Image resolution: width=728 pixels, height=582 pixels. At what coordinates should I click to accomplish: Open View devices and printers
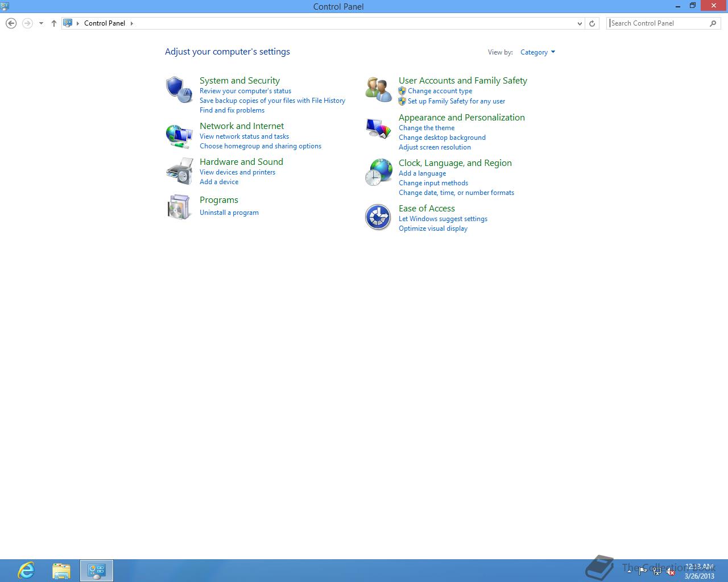click(x=237, y=172)
